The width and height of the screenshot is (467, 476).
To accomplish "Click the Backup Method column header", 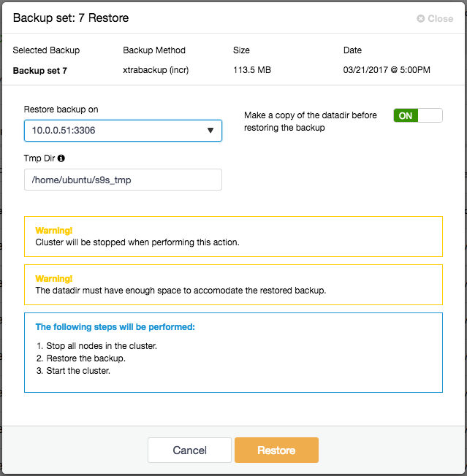I will 154,50.
